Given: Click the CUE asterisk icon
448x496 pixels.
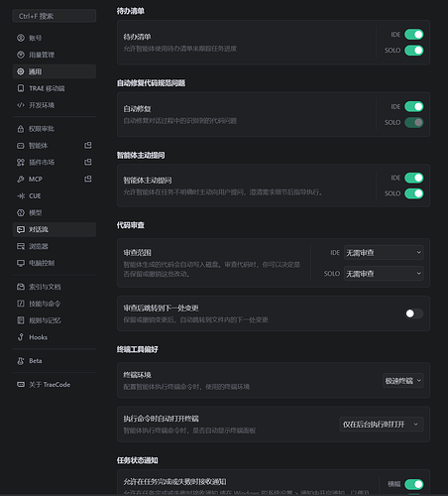Looking at the screenshot, I should pos(21,195).
